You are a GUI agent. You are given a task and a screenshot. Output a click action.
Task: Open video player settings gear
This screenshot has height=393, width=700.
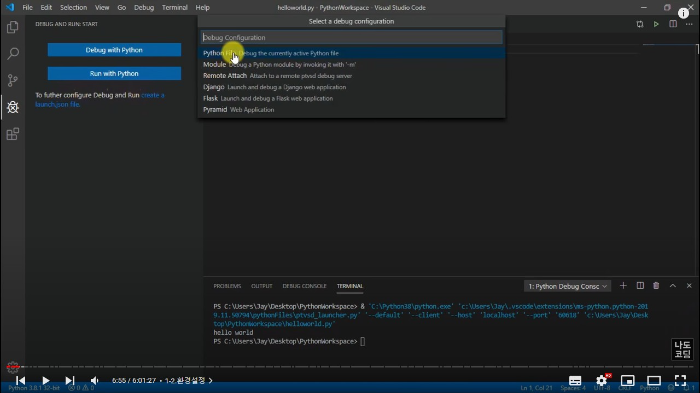[x=602, y=380]
